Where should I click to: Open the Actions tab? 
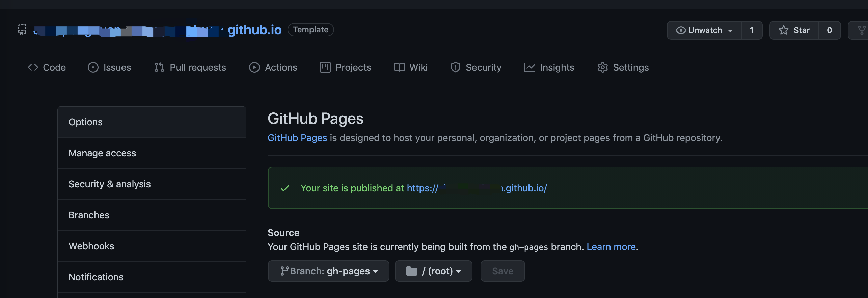coord(273,67)
